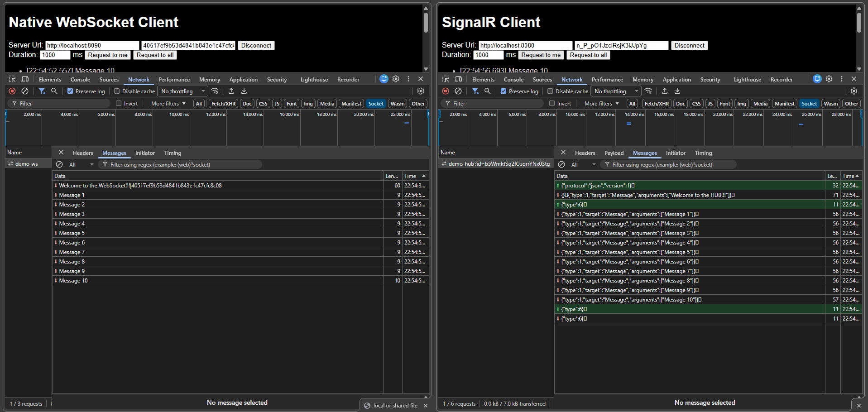Click the Native WebSocket page scrollbar thumb
This screenshot has height=412, width=868.
(x=426, y=22)
